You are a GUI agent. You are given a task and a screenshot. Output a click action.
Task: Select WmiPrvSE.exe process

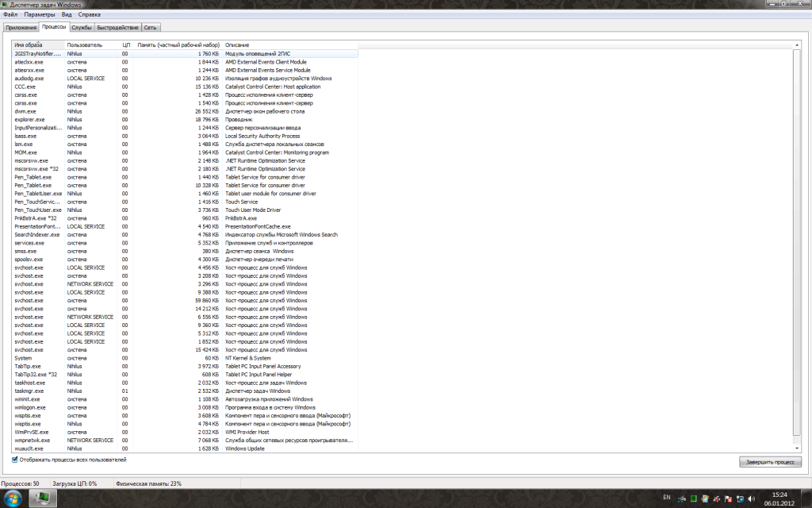(x=185, y=432)
